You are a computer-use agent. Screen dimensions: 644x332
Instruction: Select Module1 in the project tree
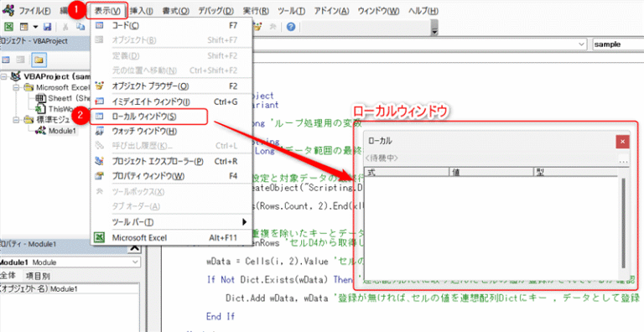[x=62, y=131]
